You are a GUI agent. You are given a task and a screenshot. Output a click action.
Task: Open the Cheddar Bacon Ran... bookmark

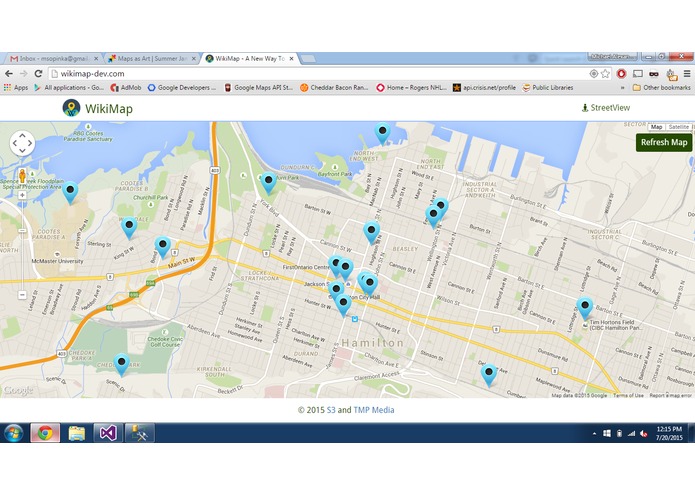click(335, 88)
